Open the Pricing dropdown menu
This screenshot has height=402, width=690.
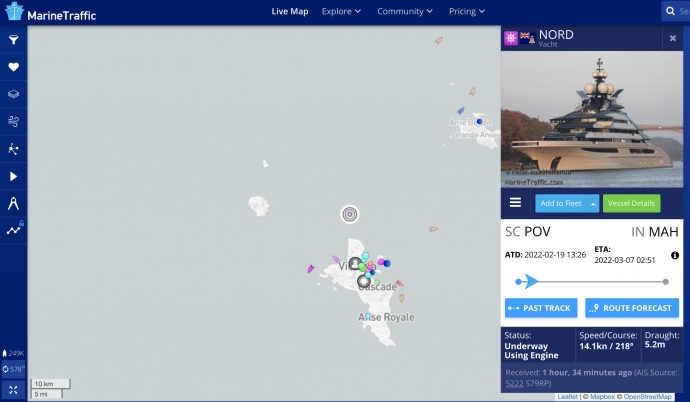pos(467,12)
